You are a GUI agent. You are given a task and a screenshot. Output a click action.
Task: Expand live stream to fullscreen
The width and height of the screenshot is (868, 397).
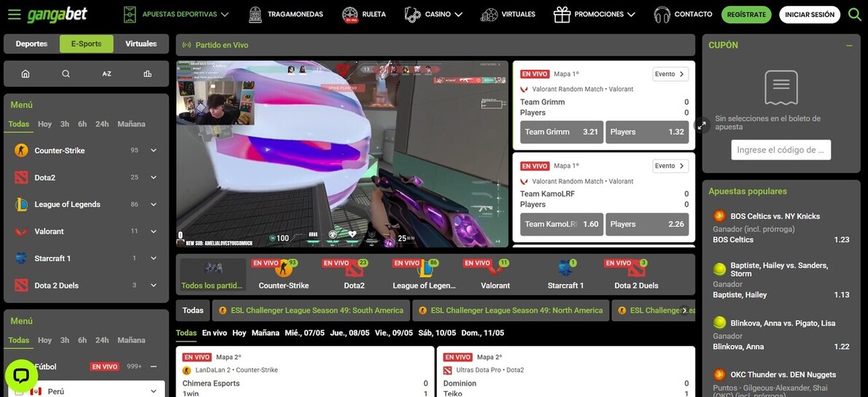click(x=702, y=126)
